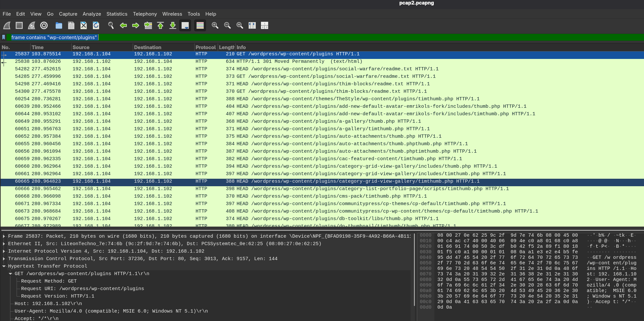The image size is (644, 321).
Task: Click the Reload capture file icon
Action: [x=96, y=25]
